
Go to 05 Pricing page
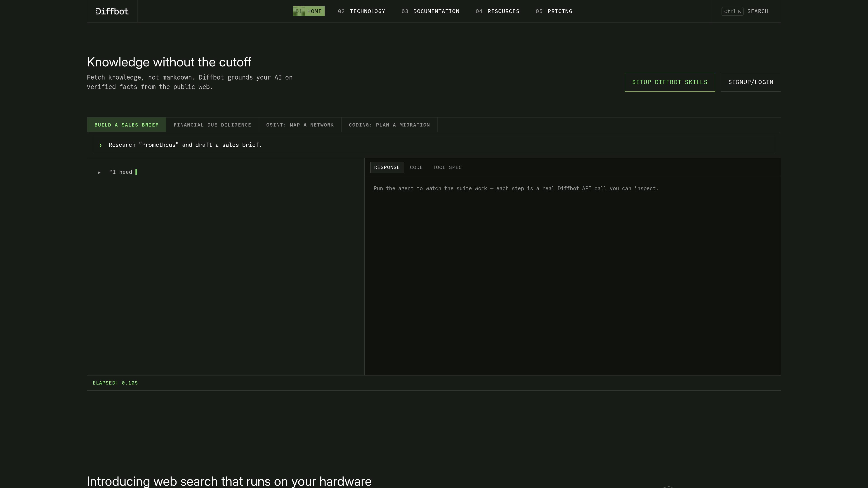(x=554, y=12)
